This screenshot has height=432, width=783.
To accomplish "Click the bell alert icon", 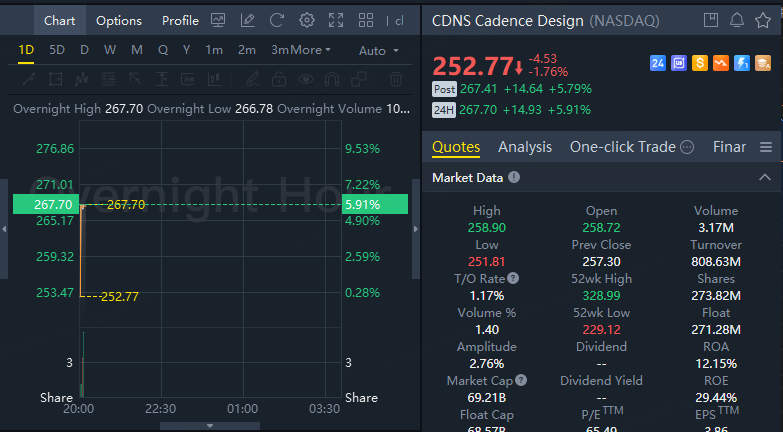I will click(737, 20).
